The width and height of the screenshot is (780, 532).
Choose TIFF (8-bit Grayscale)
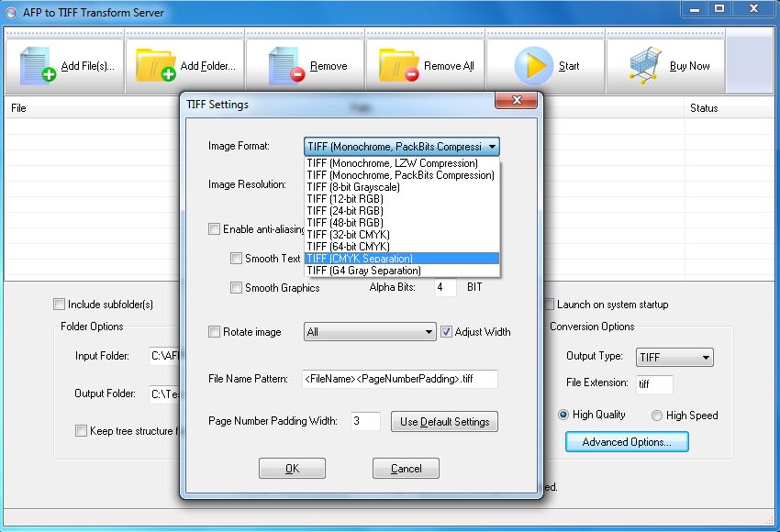point(402,187)
